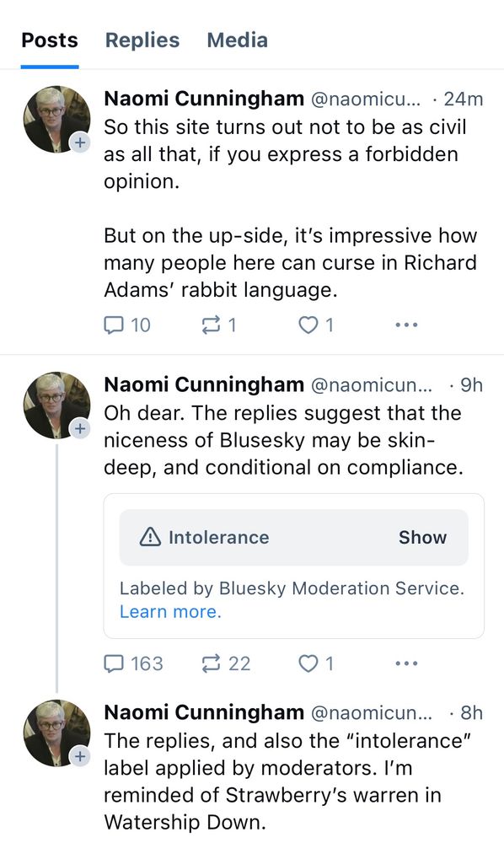Like the post about the site being uncivil
This screenshot has height=843, width=504.
307,325
